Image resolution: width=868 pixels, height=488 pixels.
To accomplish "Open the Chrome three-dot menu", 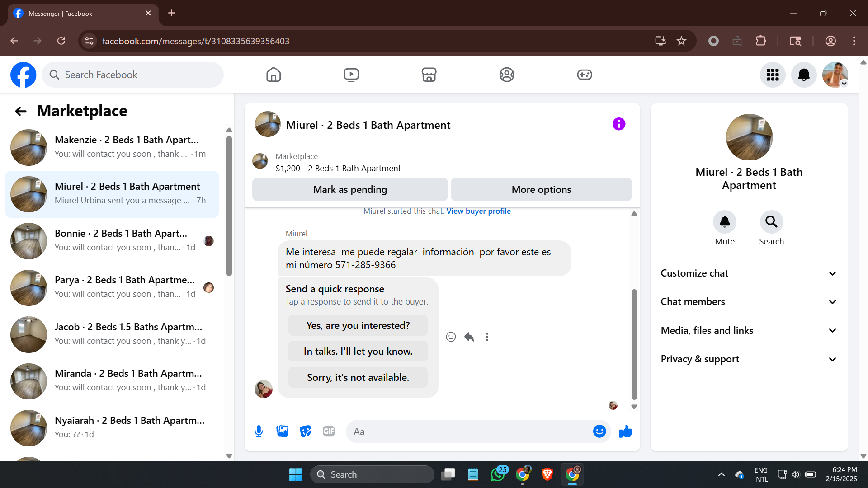I will (854, 41).
